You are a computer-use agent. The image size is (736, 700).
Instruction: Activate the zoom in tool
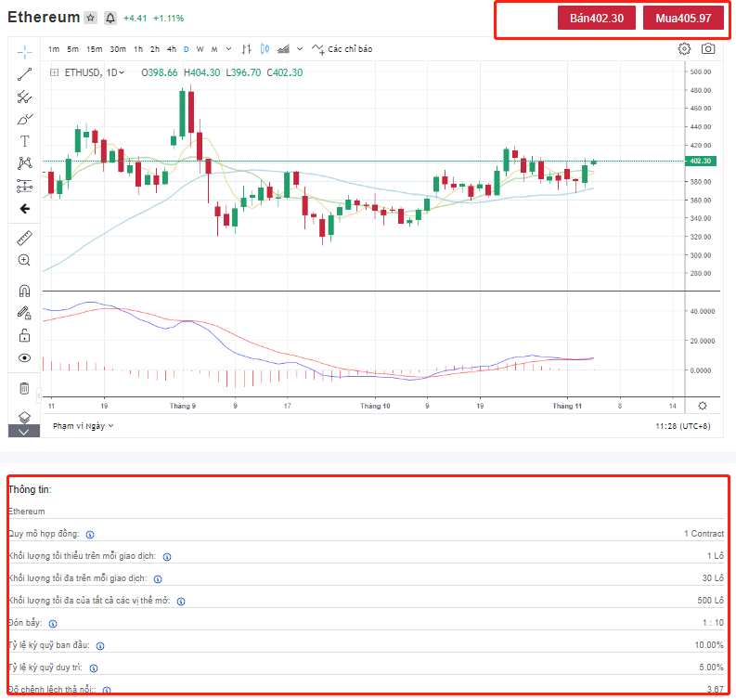click(x=25, y=261)
